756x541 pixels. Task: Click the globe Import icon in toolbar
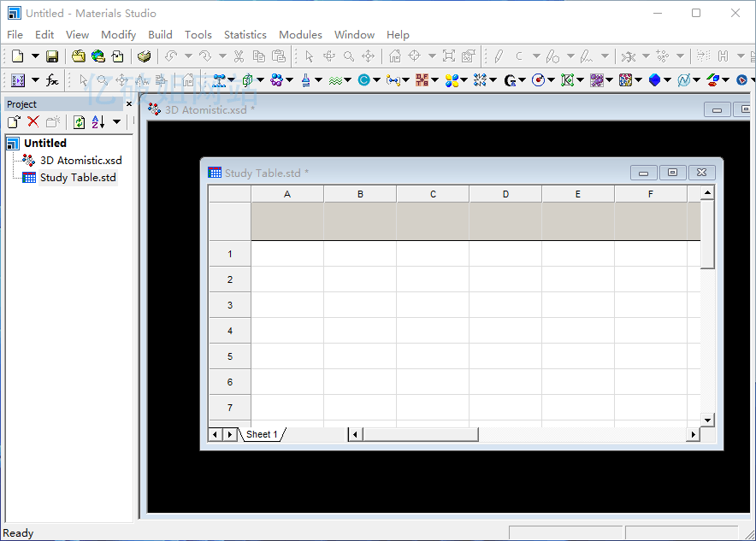pos(98,56)
